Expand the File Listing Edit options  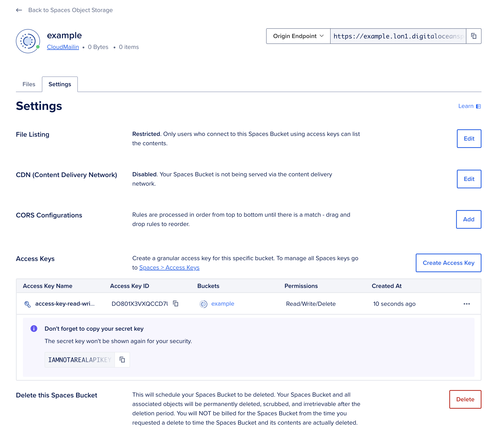469,138
